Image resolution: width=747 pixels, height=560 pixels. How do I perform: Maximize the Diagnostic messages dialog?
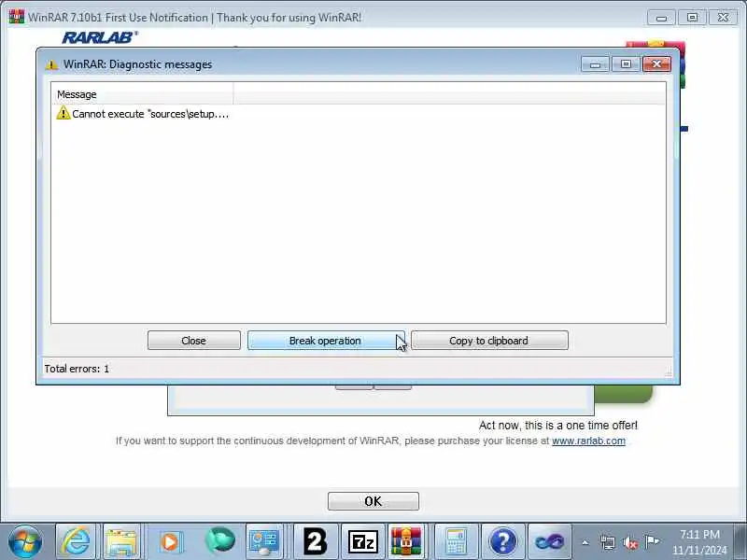[x=626, y=64]
